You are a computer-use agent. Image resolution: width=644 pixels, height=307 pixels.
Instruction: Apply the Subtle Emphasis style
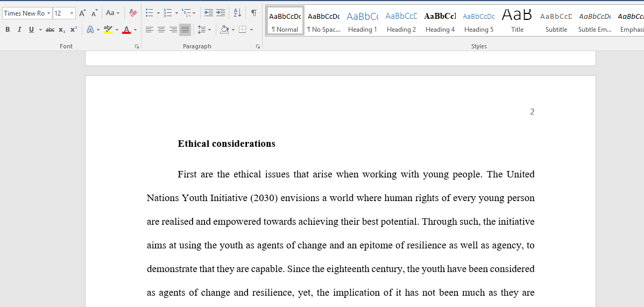coord(595,20)
